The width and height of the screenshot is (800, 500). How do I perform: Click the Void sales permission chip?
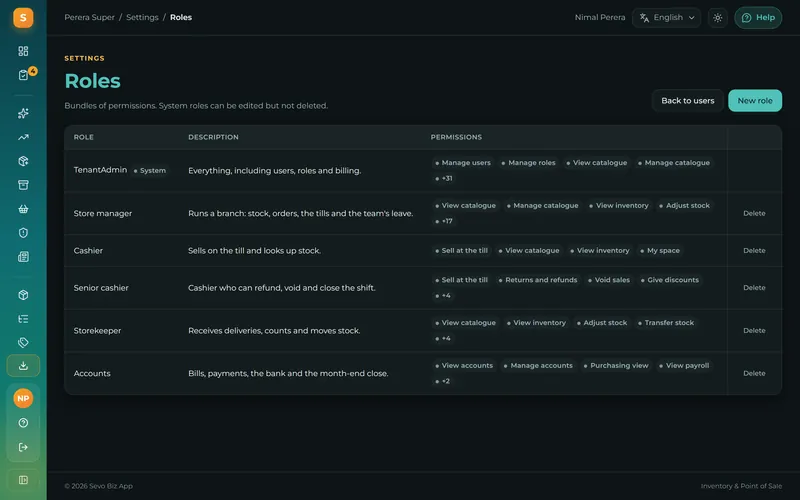pos(609,280)
